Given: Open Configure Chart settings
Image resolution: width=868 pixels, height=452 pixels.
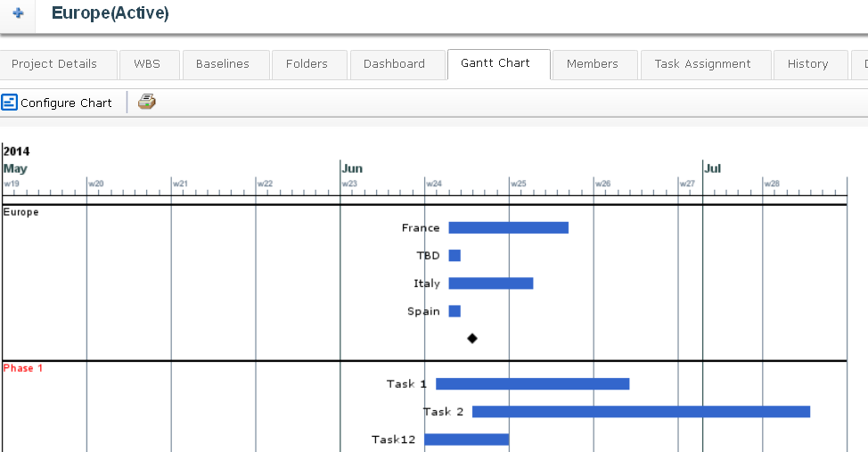Looking at the screenshot, I should click(66, 103).
